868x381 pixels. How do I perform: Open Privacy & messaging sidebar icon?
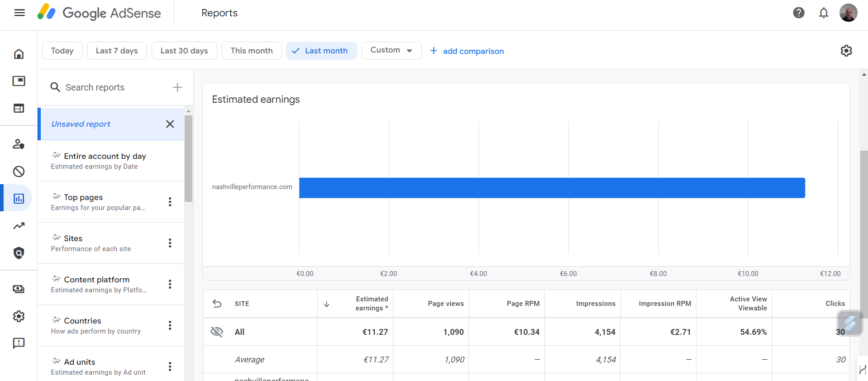coord(19,144)
